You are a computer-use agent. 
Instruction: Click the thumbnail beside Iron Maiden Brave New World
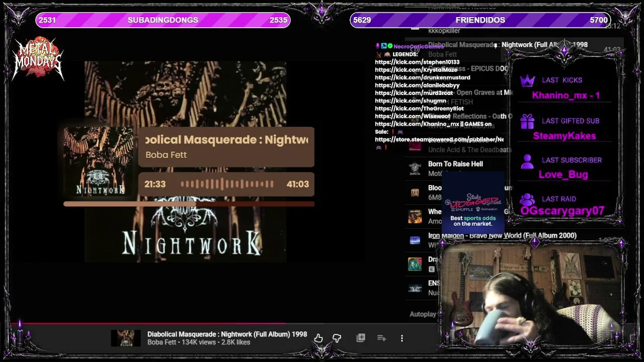click(x=415, y=240)
